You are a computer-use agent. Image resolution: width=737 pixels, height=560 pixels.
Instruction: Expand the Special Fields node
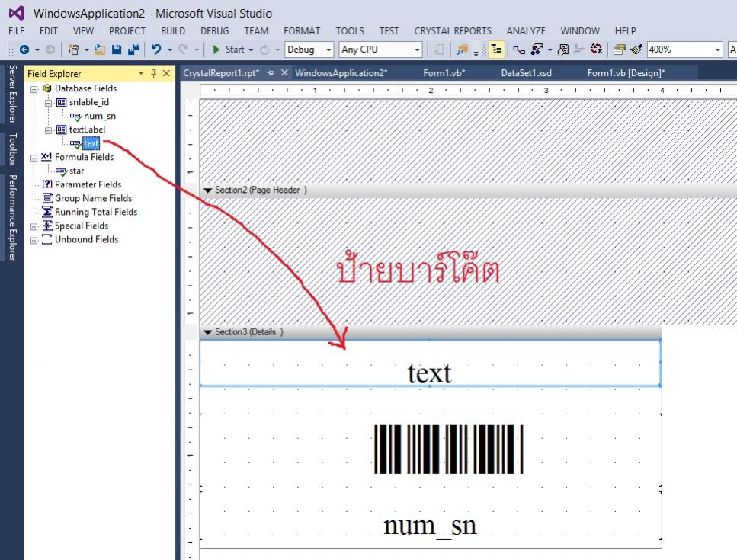click(x=34, y=227)
